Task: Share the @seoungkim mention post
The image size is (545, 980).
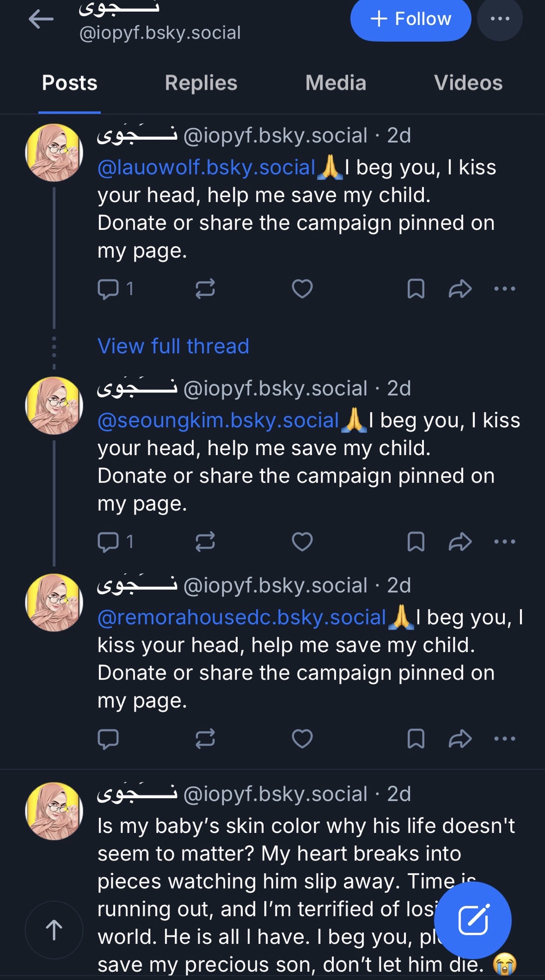Action: (x=460, y=541)
